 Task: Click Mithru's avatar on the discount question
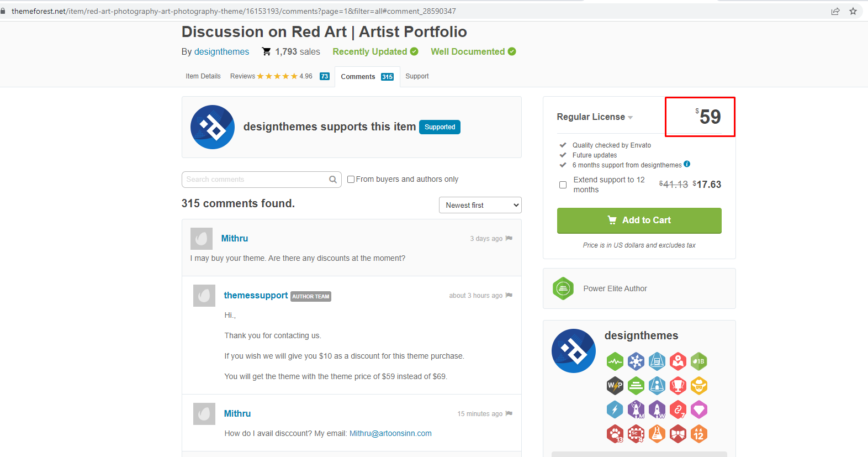pyautogui.click(x=202, y=239)
